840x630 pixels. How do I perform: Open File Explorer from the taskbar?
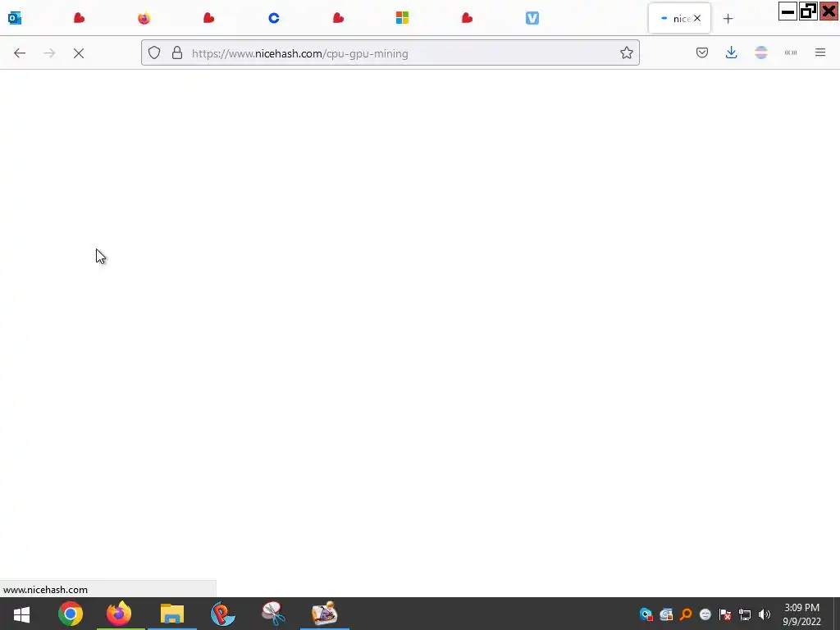(x=172, y=614)
